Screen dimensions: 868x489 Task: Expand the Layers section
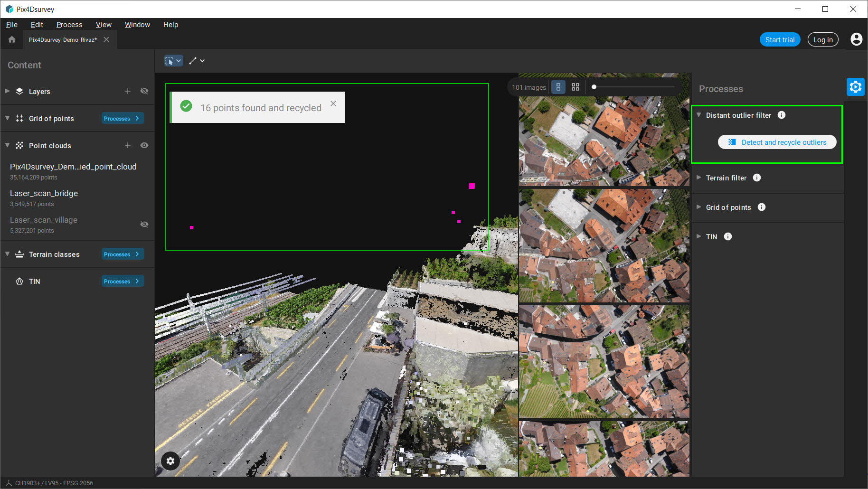(x=7, y=91)
